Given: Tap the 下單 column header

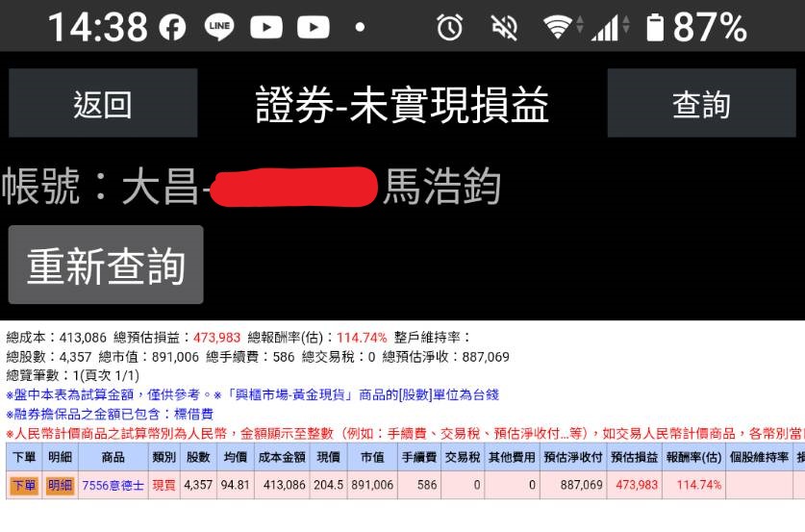Looking at the screenshot, I should 24,457.
